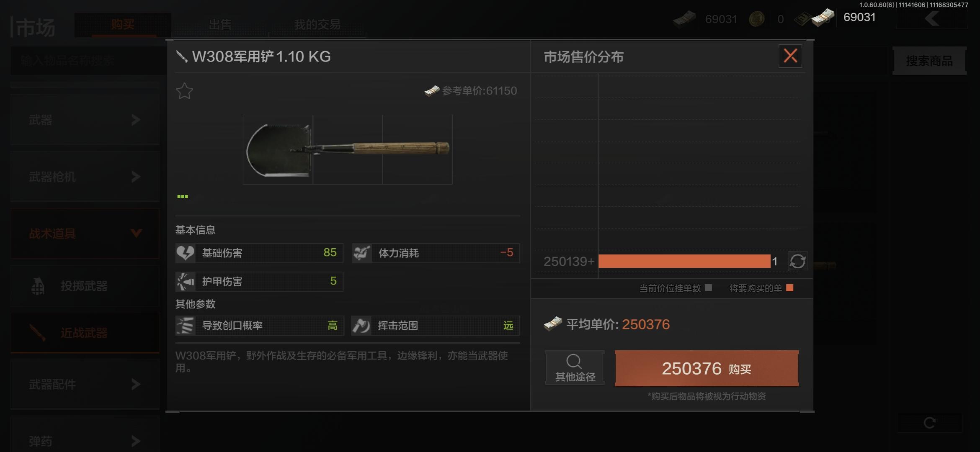Click the 体力消耗 stamina icon

[x=362, y=253]
